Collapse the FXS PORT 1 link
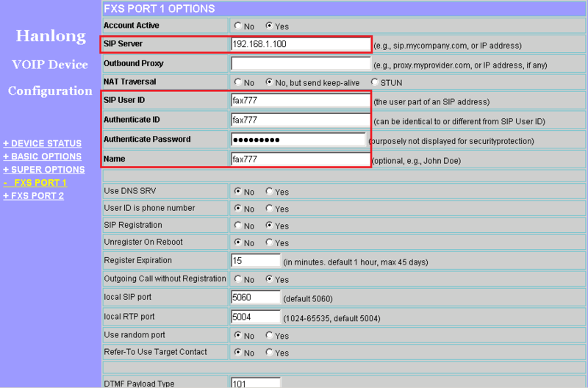Screen dimensions: 588x388 tap(35, 183)
